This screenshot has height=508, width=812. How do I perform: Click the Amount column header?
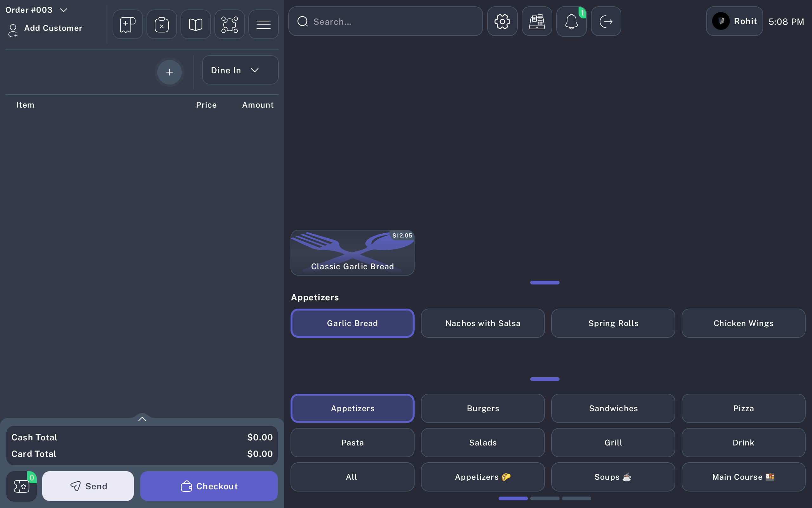click(258, 105)
